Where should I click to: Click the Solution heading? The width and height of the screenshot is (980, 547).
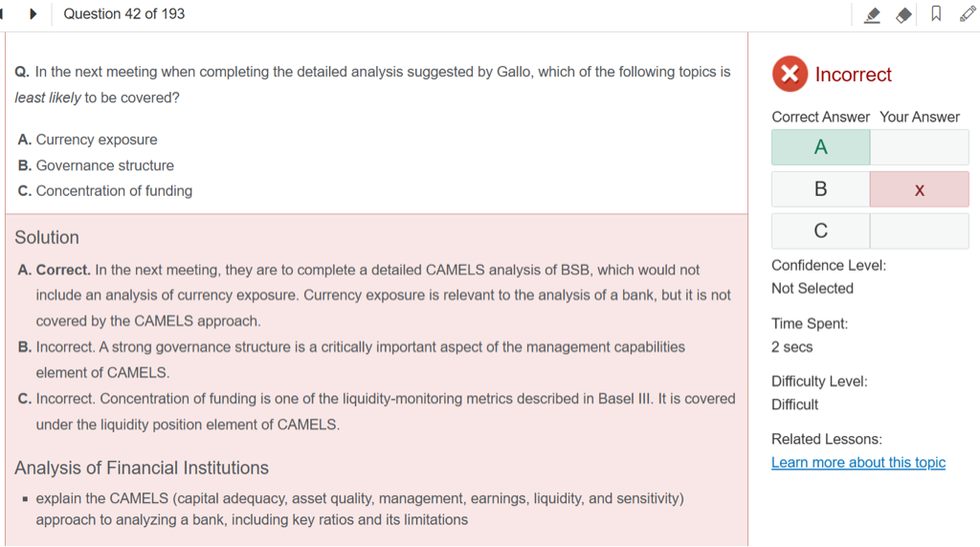tap(47, 238)
